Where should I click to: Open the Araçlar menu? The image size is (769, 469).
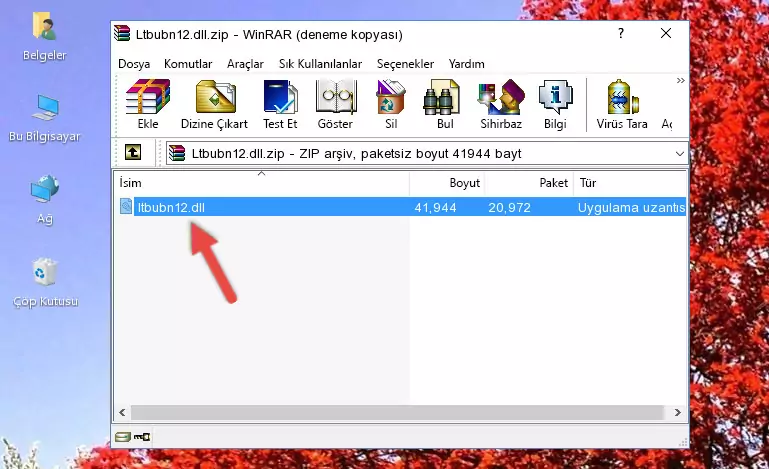point(245,64)
